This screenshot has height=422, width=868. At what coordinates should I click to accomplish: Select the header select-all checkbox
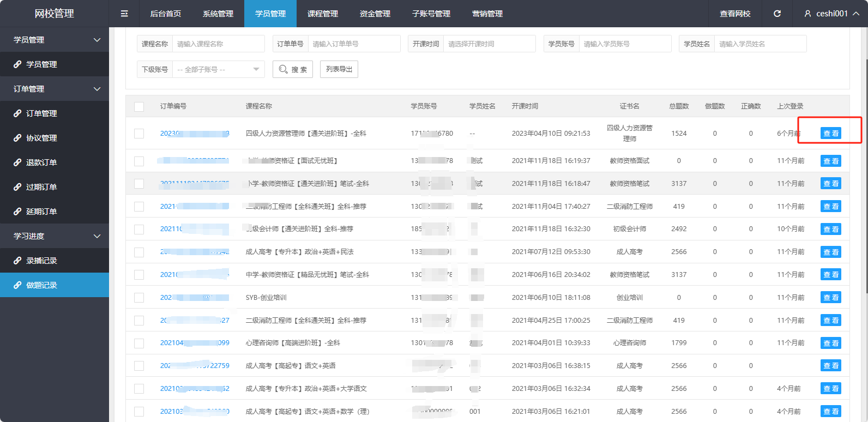pos(139,106)
